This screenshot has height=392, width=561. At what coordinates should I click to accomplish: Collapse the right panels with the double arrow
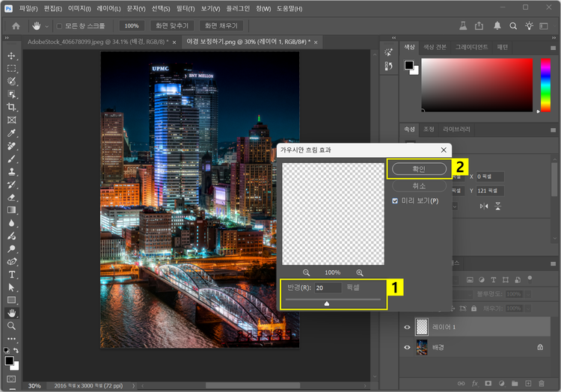pyautogui.click(x=553, y=39)
